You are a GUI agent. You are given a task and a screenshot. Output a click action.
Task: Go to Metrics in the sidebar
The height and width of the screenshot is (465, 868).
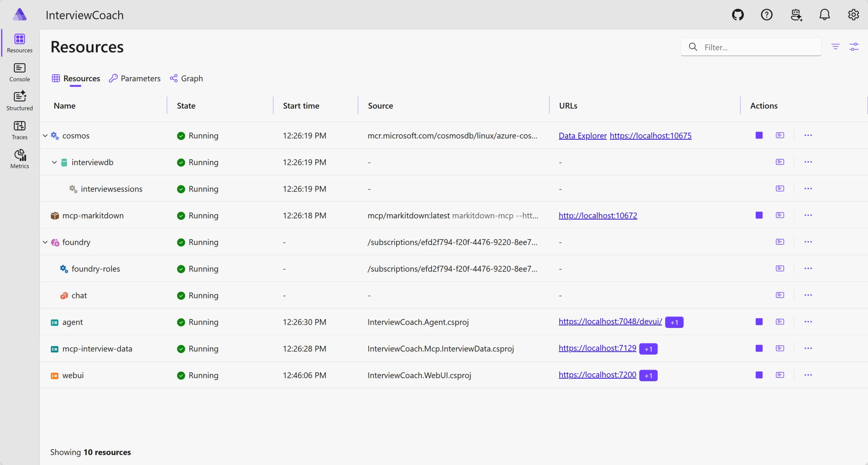[x=19, y=159]
